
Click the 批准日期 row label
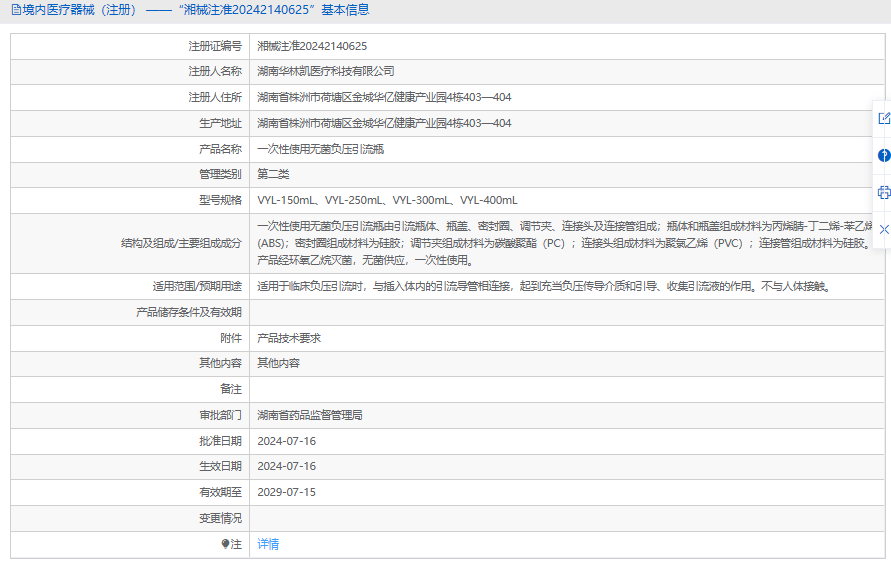pos(220,441)
